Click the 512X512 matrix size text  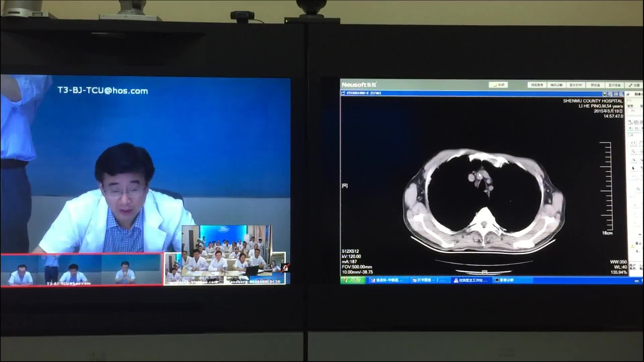pos(350,251)
